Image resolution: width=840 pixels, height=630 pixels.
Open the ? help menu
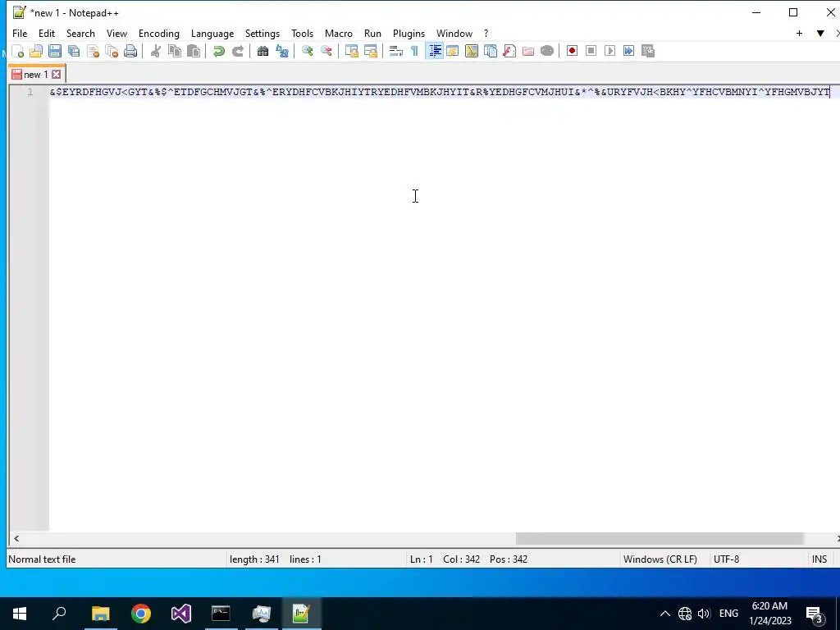[x=486, y=33]
